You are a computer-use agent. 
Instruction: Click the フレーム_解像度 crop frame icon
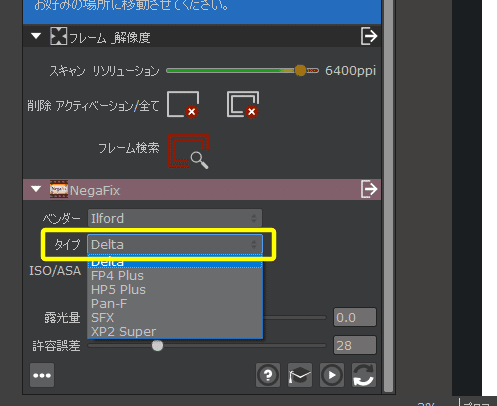[58, 36]
